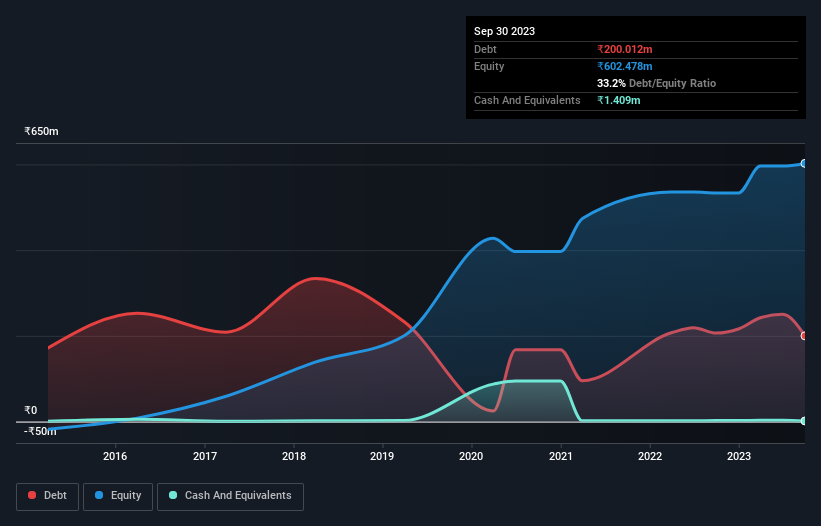Click the 2023 x-axis label

pos(739,456)
